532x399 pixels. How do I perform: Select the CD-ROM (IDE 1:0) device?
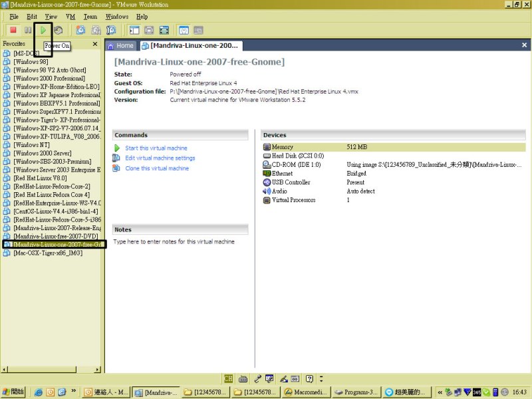394,164
